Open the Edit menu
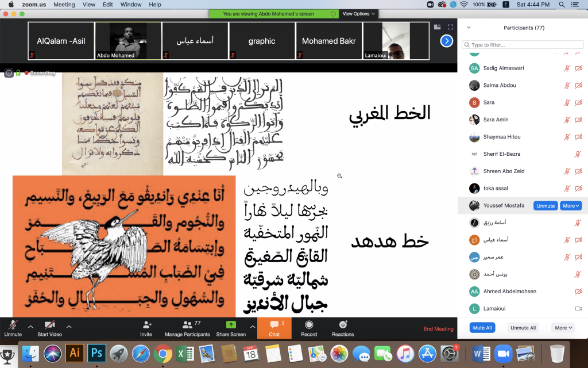588x368 pixels. tap(107, 5)
